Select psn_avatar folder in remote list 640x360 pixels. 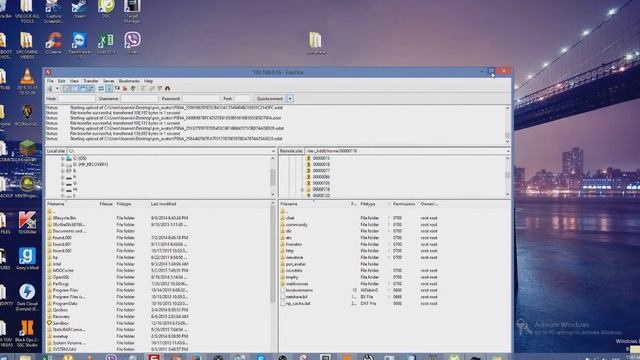coord(296,264)
